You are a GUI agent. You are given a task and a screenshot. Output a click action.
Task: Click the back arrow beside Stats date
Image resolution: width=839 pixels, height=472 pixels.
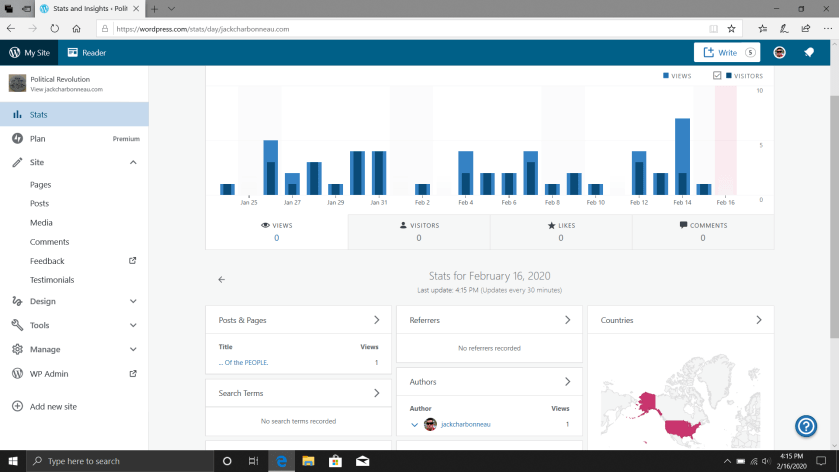(221, 280)
